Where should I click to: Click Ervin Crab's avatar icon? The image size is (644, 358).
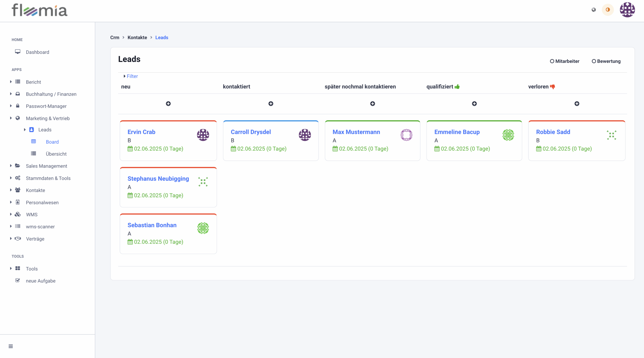coord(203,135)
